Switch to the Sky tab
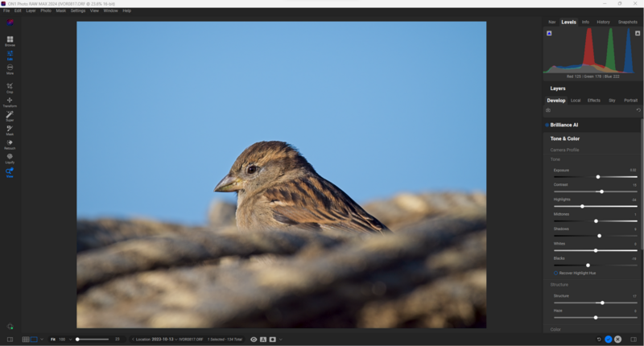This screenshot has width=644, height=346. click(612, 101)
